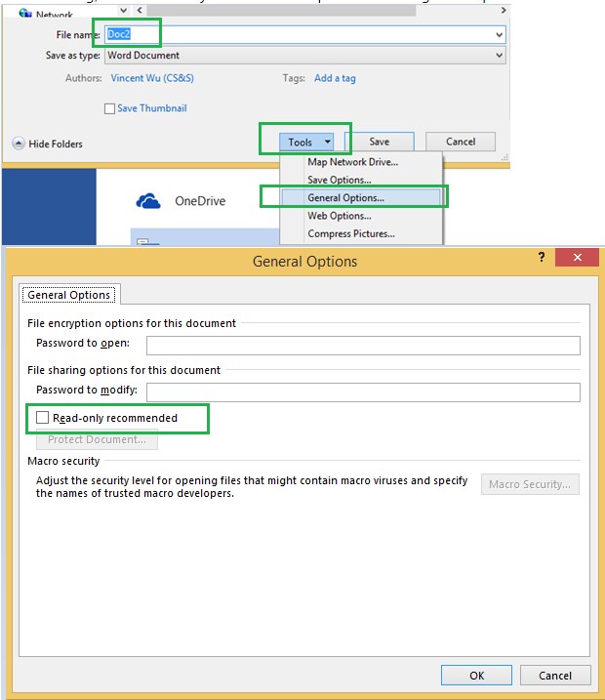Close the General Options dialog
The image size is (605, 700).
point(577,257)
